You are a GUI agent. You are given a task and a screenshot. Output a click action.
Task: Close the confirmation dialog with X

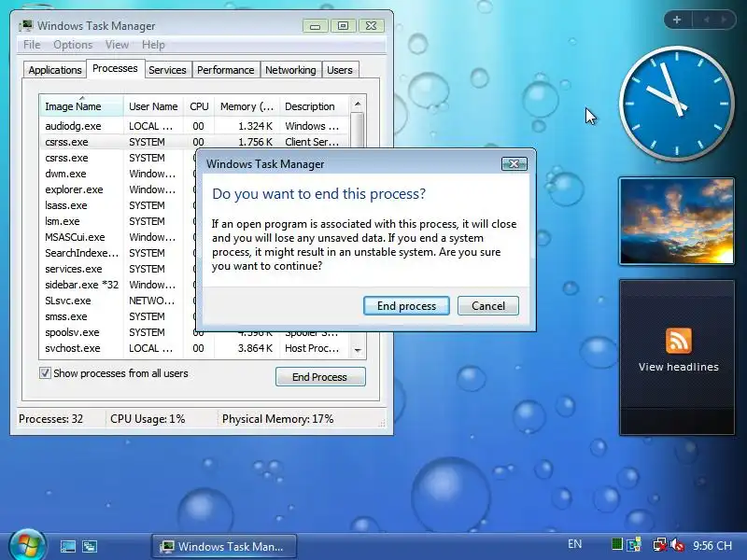coord(514,164)
